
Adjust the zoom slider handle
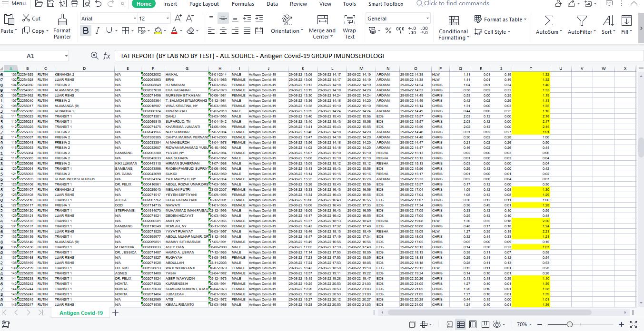570,324
